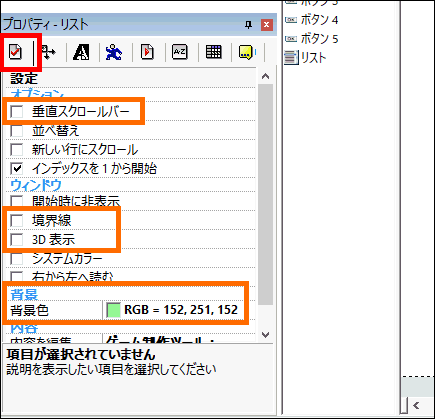
Task: Enable the 3D 表示 checkbox
Action: [x=17, y=240]
